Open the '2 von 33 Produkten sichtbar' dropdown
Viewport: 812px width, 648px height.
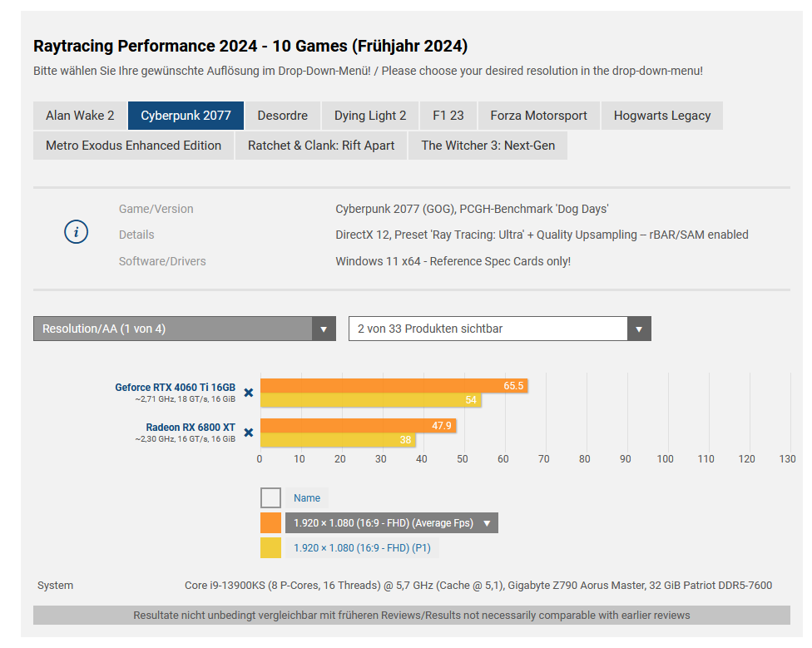click(500, 329)
